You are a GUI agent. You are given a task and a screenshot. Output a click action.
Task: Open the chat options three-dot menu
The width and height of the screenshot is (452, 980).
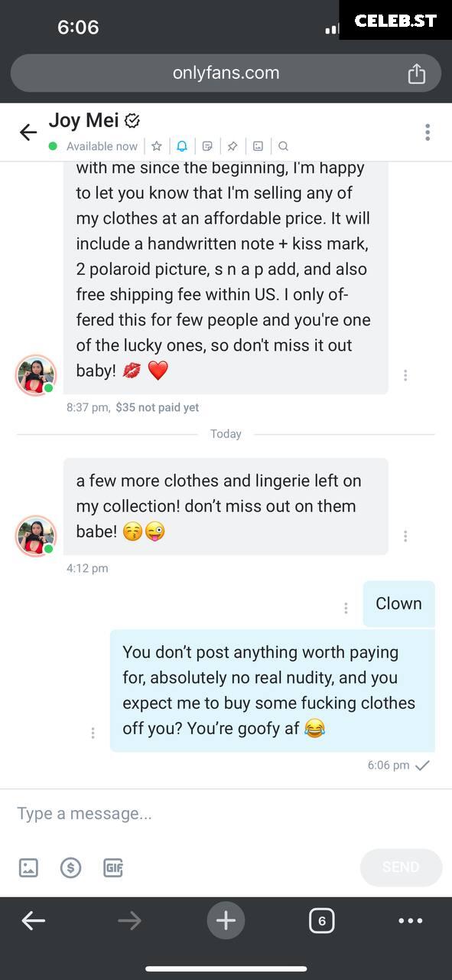pos(428,132)
